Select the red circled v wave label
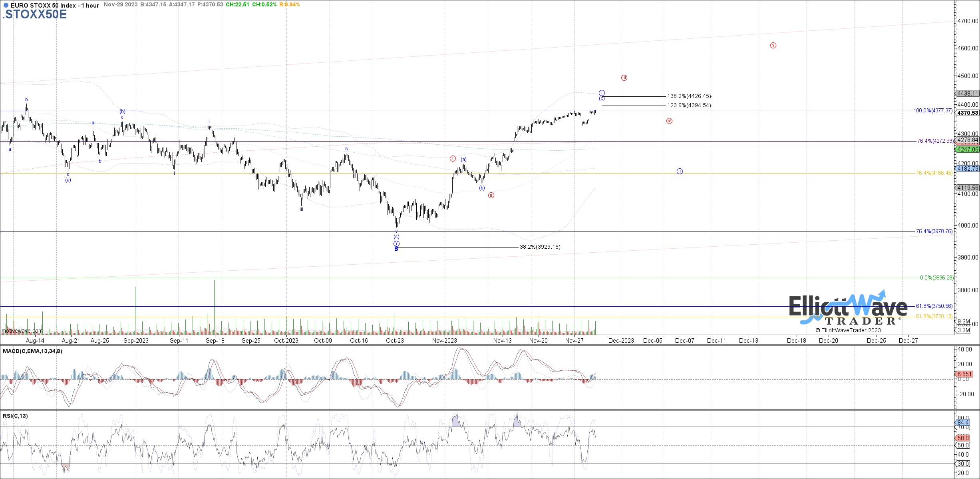 (773, 46)
